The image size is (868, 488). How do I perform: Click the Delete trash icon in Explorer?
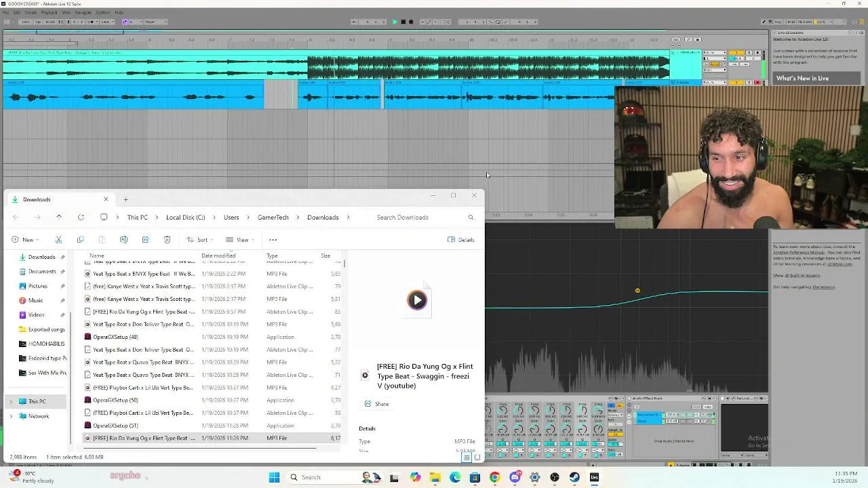[167, 239]
